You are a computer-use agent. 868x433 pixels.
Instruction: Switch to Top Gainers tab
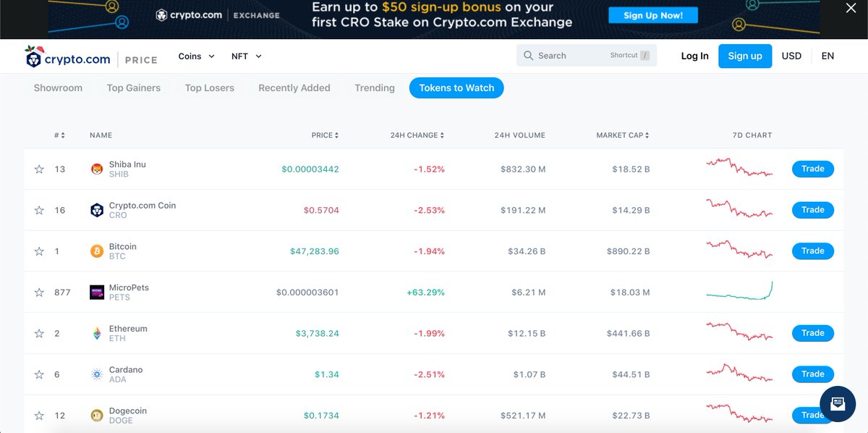134,88
